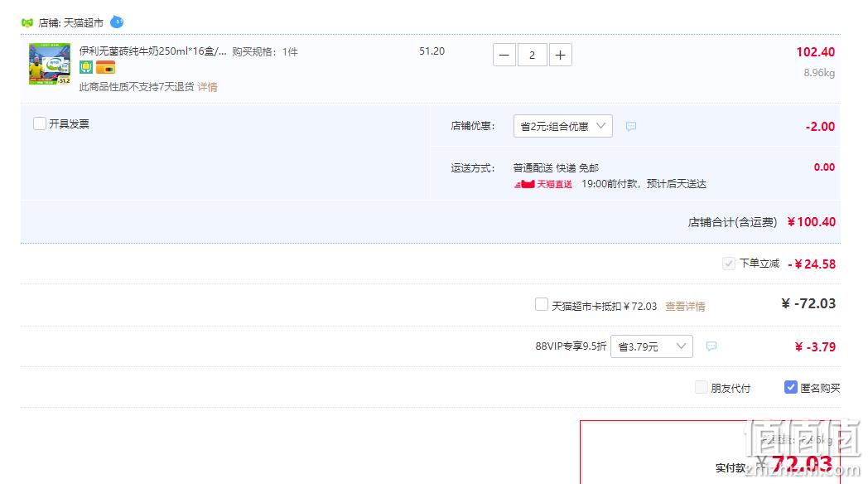Viewport: 868px width, 484px height.
Task: Click the 店铺: 天猫超市 shop name
Action: pyautogui.click(x=71, y=22)
